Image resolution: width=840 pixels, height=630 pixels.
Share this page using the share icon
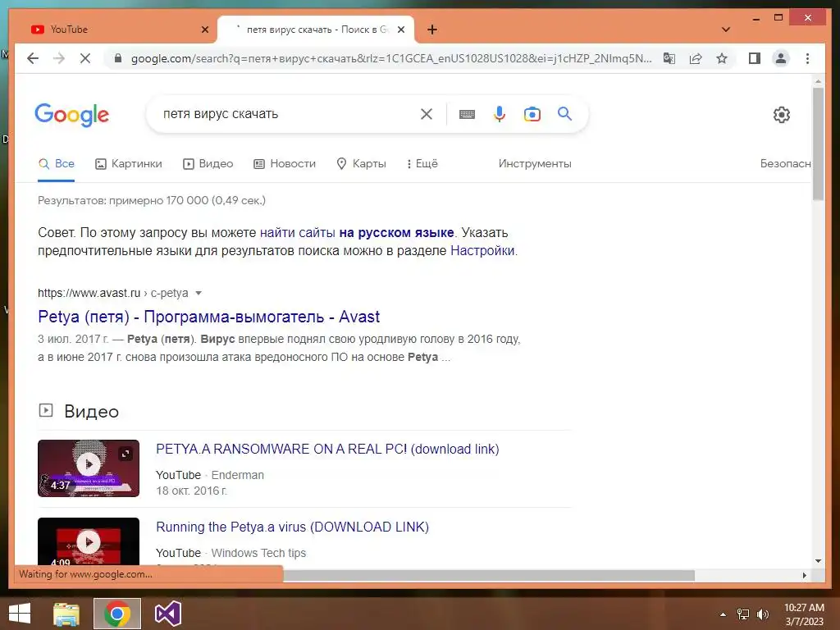(x=696, y=58)
